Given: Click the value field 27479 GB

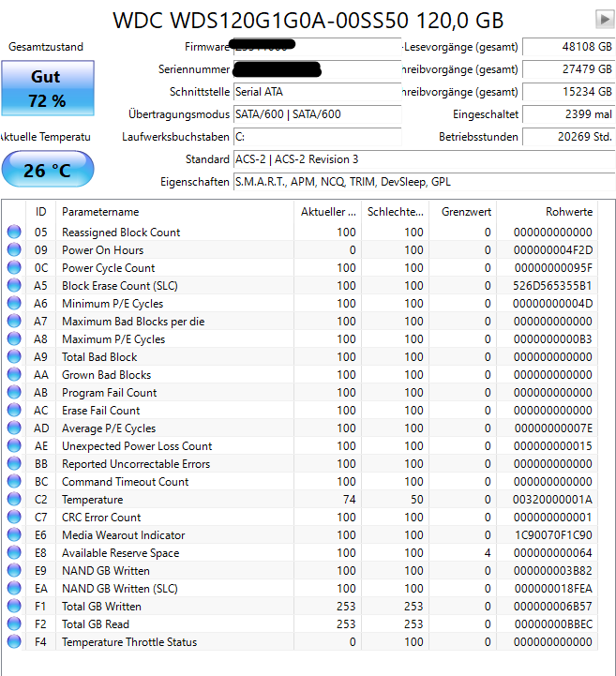Looking at the screenshot, I should [x=568, y=69].
